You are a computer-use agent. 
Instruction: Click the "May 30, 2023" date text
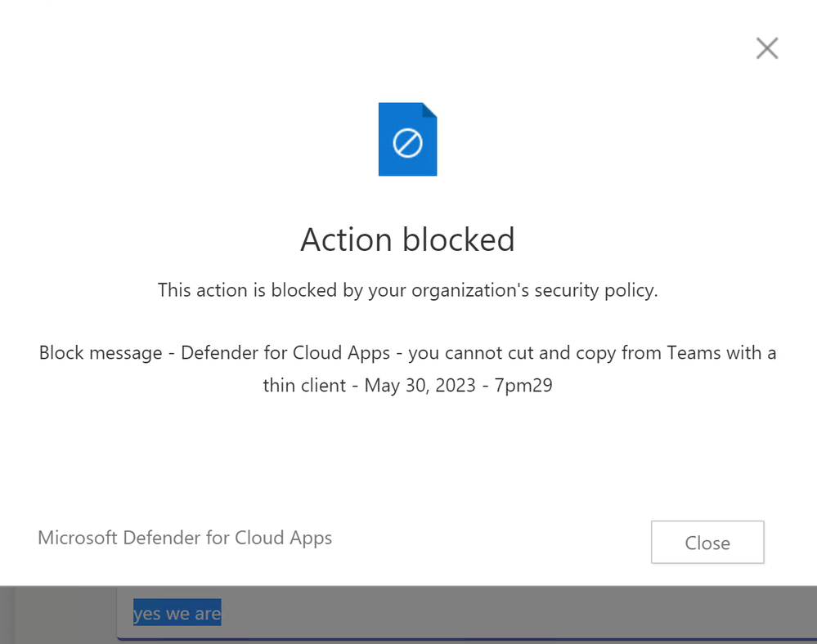point(420,385)
